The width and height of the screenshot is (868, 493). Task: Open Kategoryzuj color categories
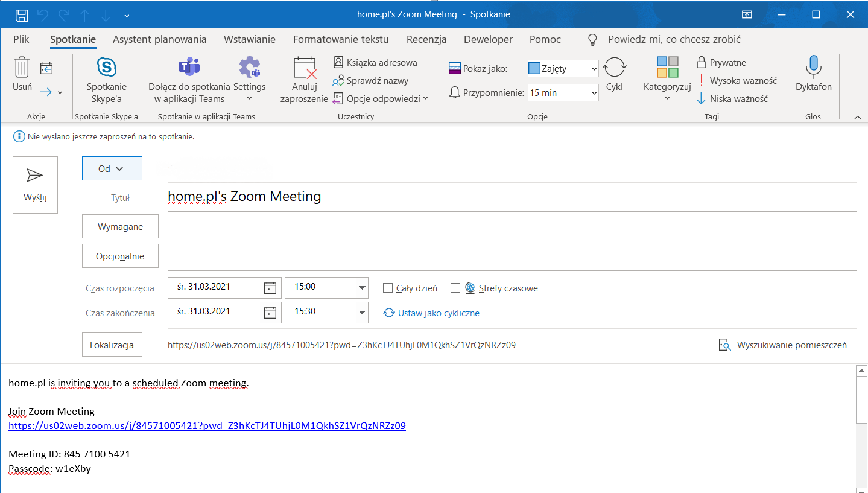(667, 79)
